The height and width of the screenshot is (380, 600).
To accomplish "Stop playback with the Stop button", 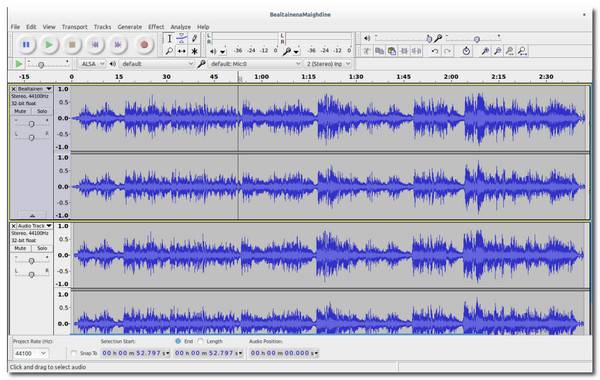I will tap(72, 45).
